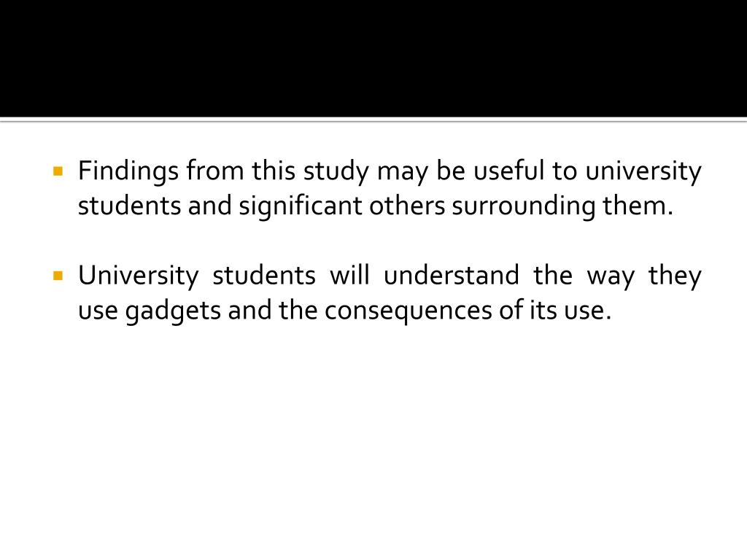Click the word "Findings"
This screenshot has height=560, width=747.
(128, 171)
